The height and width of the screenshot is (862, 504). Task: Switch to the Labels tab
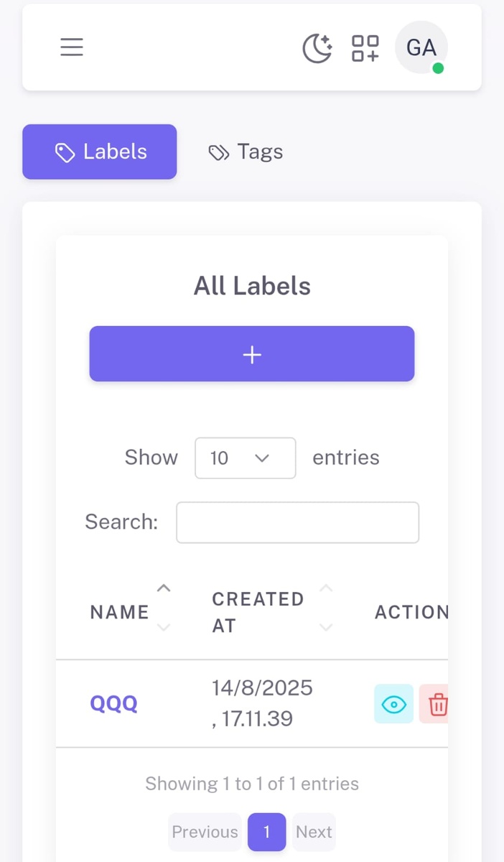tap(100, 152)
